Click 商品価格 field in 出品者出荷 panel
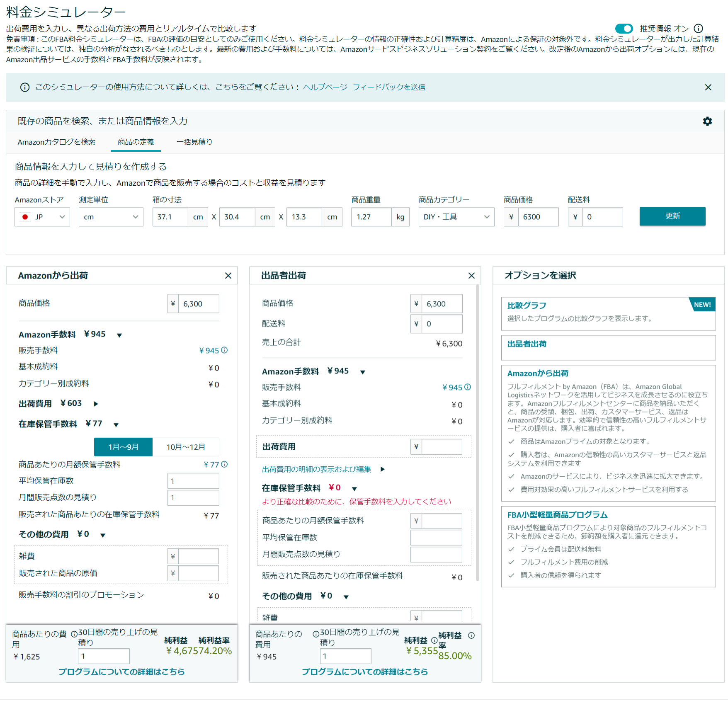Image resolution: width=728 pixels, height=703 pixels. pos(442,304)
